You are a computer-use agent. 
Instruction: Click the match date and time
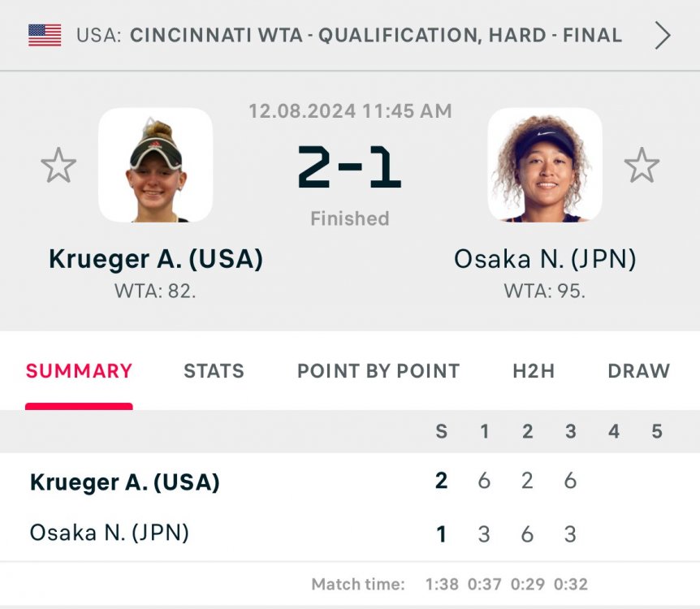coord(350,111)
